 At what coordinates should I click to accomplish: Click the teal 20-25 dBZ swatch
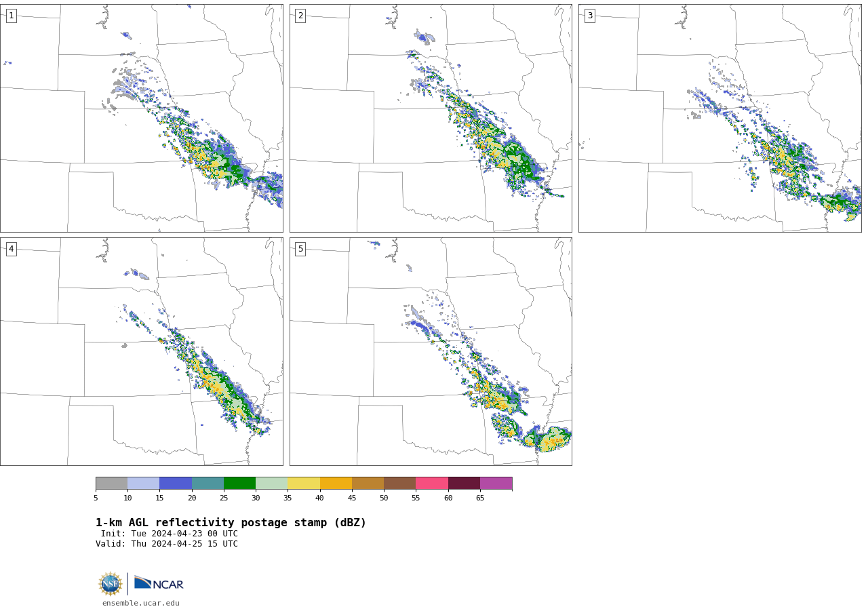[208, 484]
